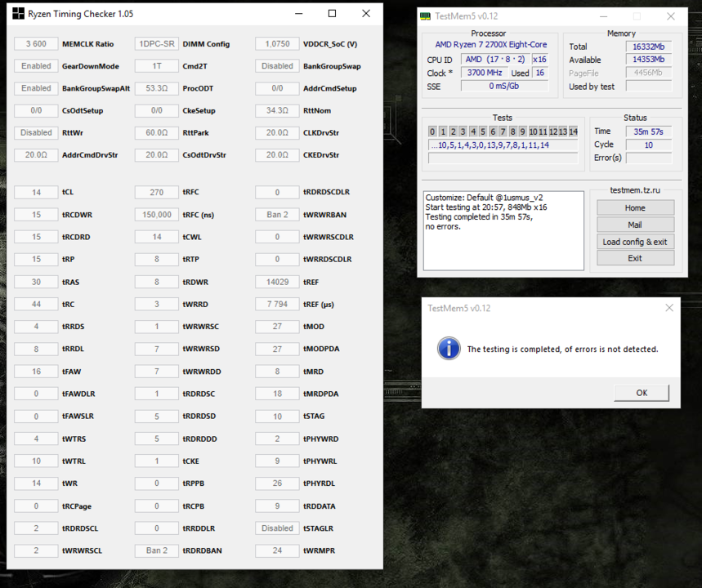Click the AMD Ryzen 7 2700X processor name
The image size is (702, 588).
tap(490, 44)
